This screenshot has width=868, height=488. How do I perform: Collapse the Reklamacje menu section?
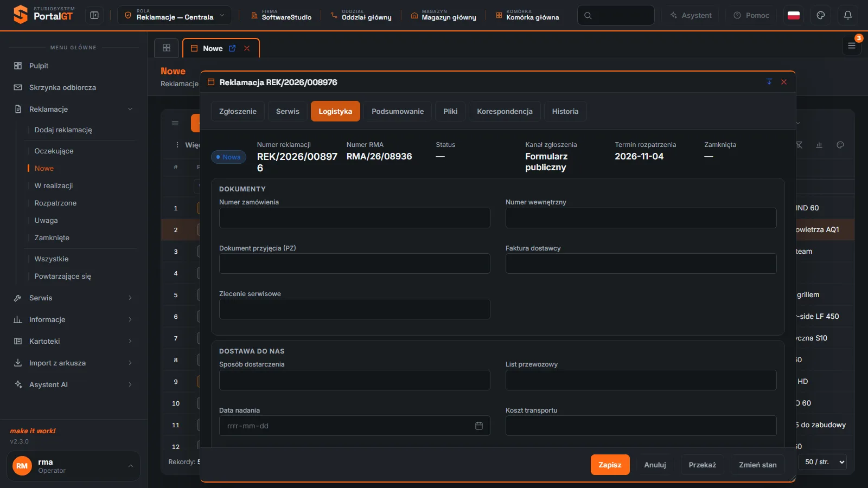[73, 109]
